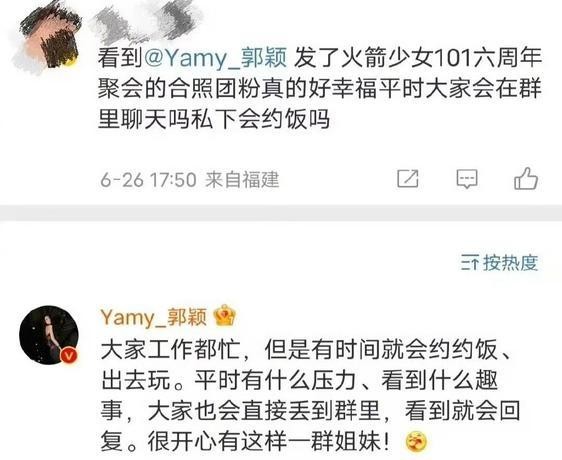This screenshot has width=562, height=460.
Task: Click the post line 里聊天吗私下会约饭吗
Action: [x=214, y=119]
